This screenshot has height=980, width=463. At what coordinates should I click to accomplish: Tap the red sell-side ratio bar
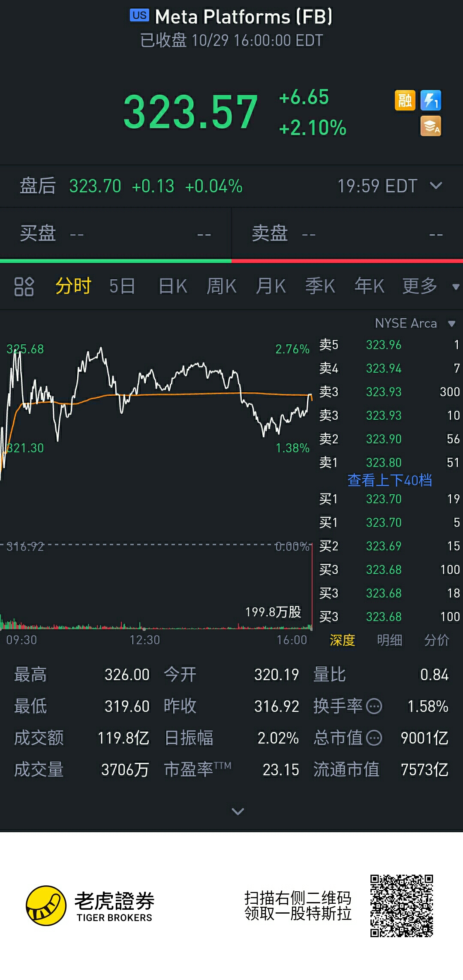coord(347,261)
